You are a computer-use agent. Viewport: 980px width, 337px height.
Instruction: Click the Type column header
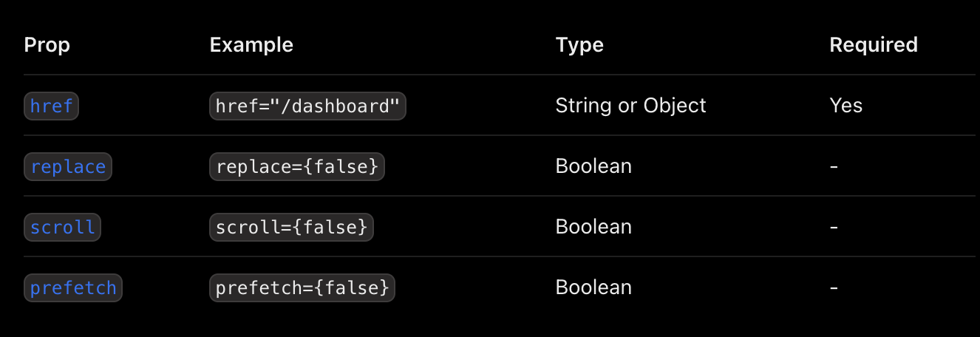(x=579, y=45)
